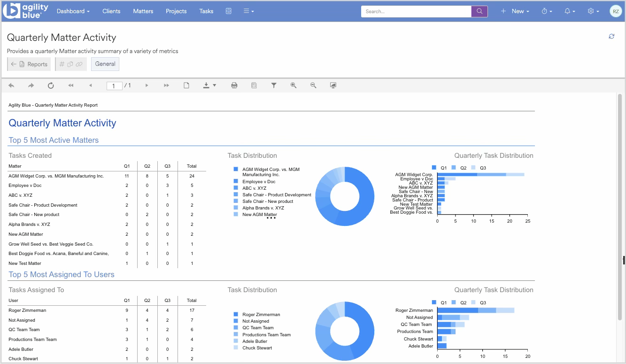The width and height of the screenshot is (626, 364).
Task: Click the copy icon next to Reports
Action: (x=70, y=64)
